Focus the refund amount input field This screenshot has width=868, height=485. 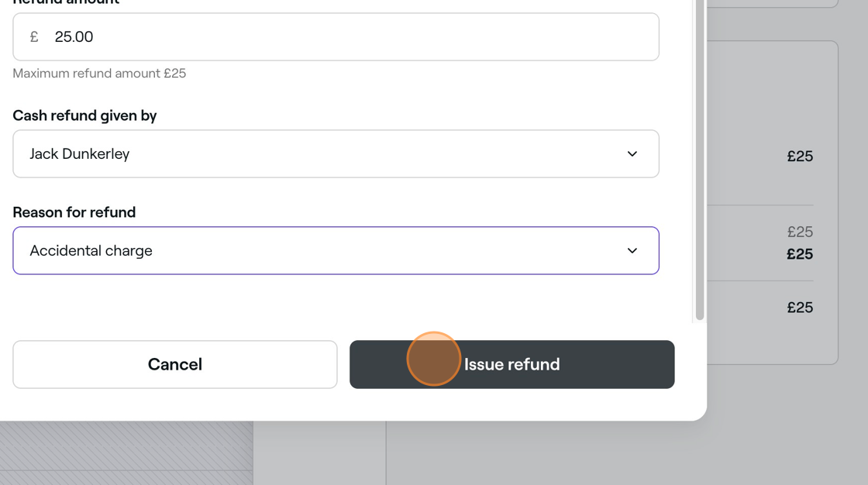pyautogui.click(x=336, y=37)
